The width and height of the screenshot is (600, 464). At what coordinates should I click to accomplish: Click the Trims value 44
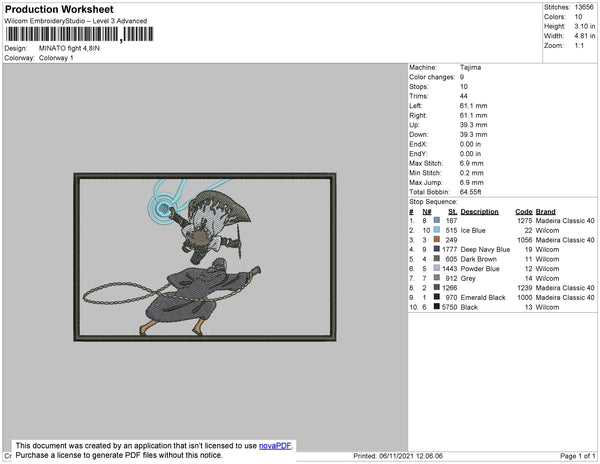point(463,96)
